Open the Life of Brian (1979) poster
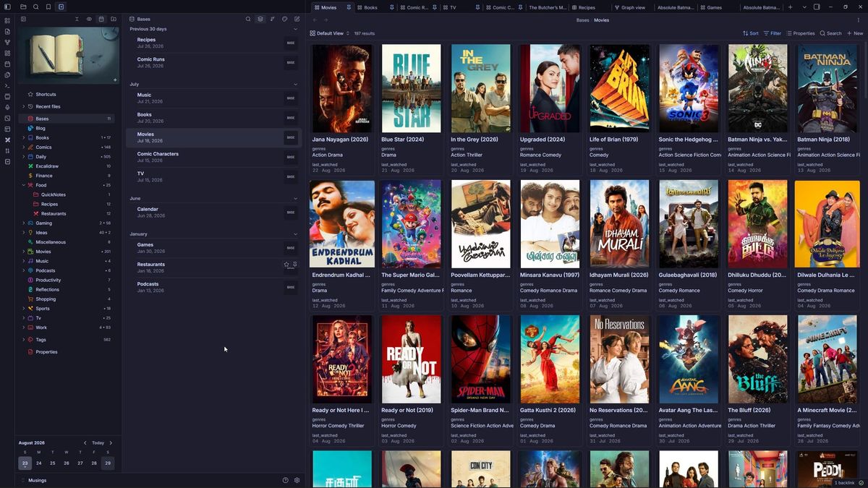This screenshot has width=868, height=488. coord(619,88)
